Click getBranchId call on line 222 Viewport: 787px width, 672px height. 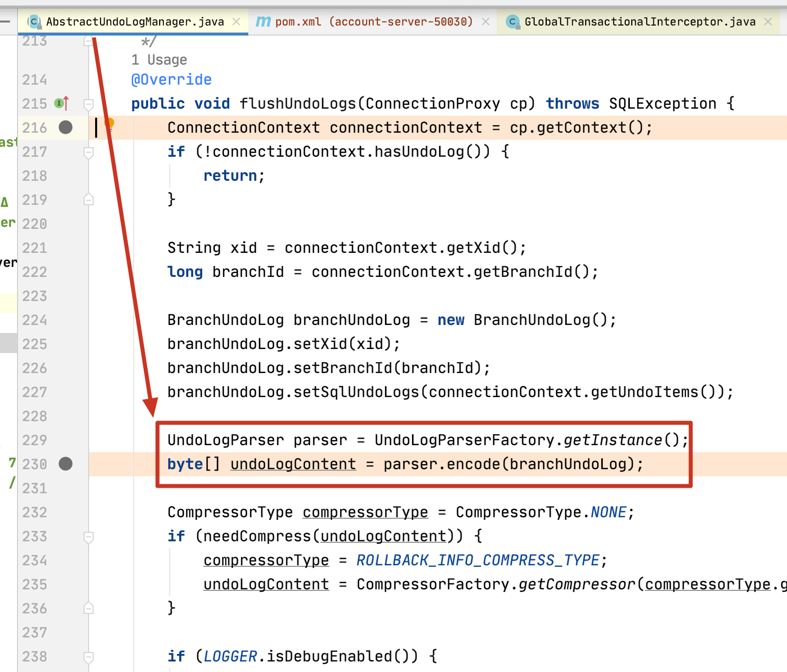click(x=523, y=272)
